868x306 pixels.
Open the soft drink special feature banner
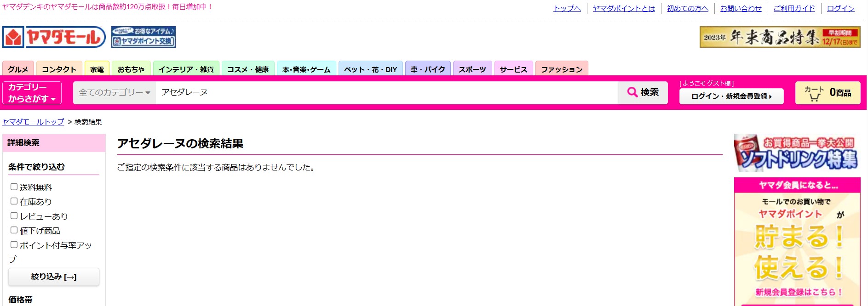coord(797,153)
